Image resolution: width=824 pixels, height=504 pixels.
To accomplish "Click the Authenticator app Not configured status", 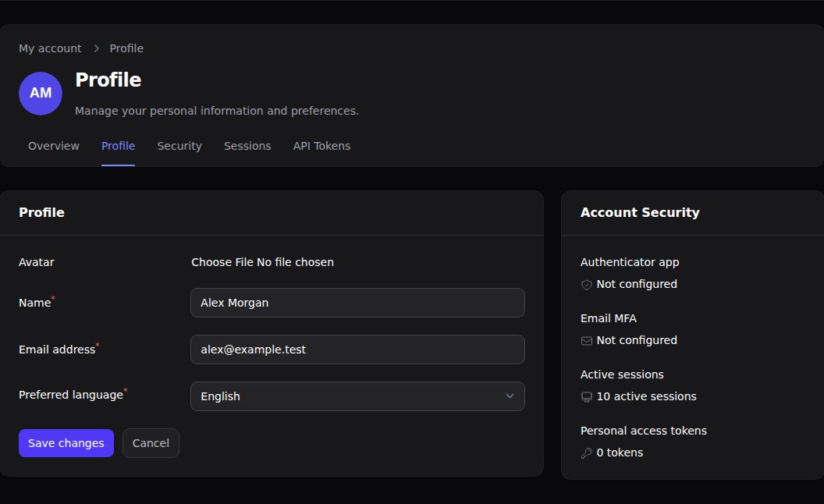I will 637,284.
